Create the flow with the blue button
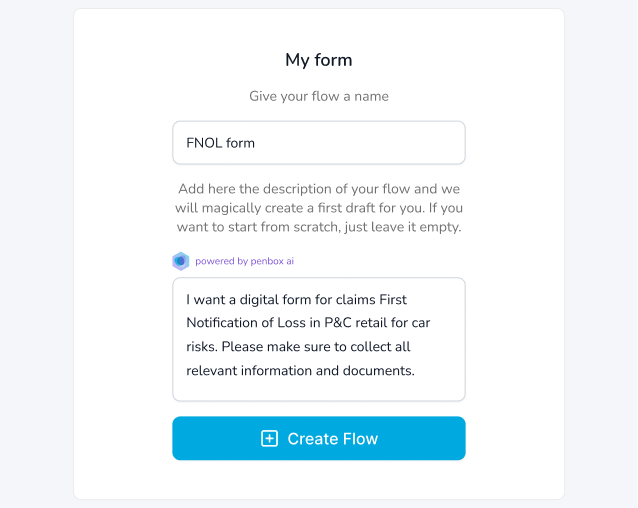The width and height of the screenshot is (638, 508). point(319,438)
